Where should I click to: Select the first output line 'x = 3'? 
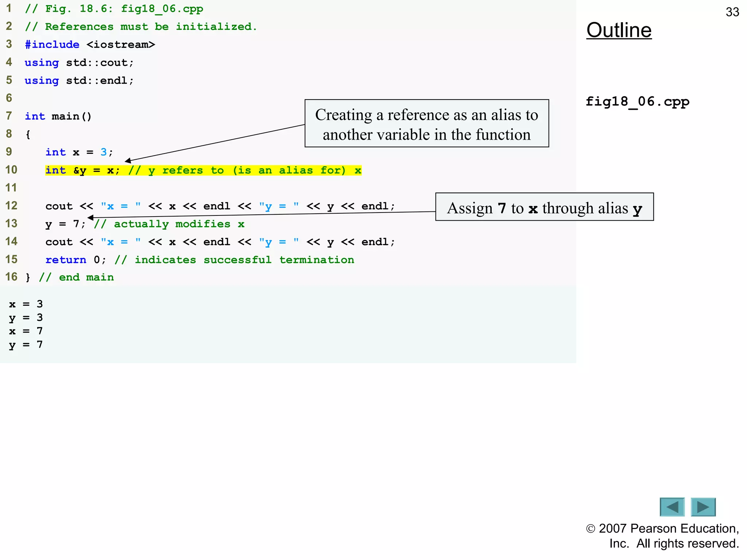pos(26,304)
